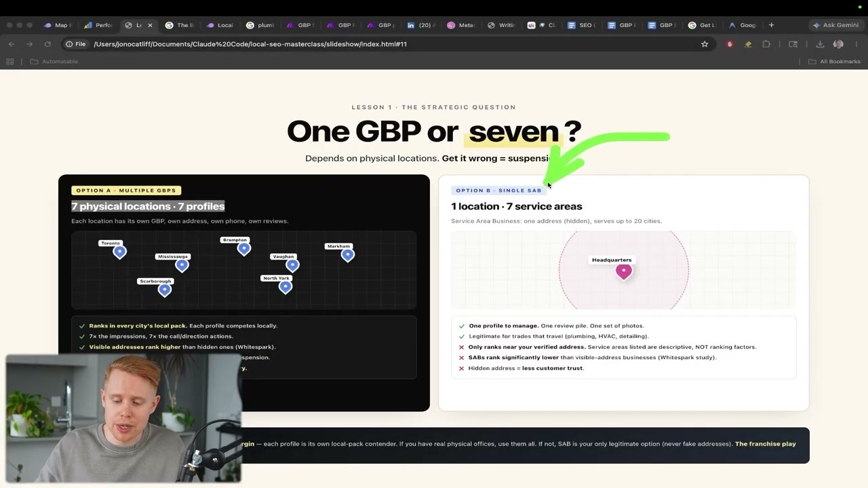
Task: Switch to the LinkedIn (20) tab
Action: 420,25
